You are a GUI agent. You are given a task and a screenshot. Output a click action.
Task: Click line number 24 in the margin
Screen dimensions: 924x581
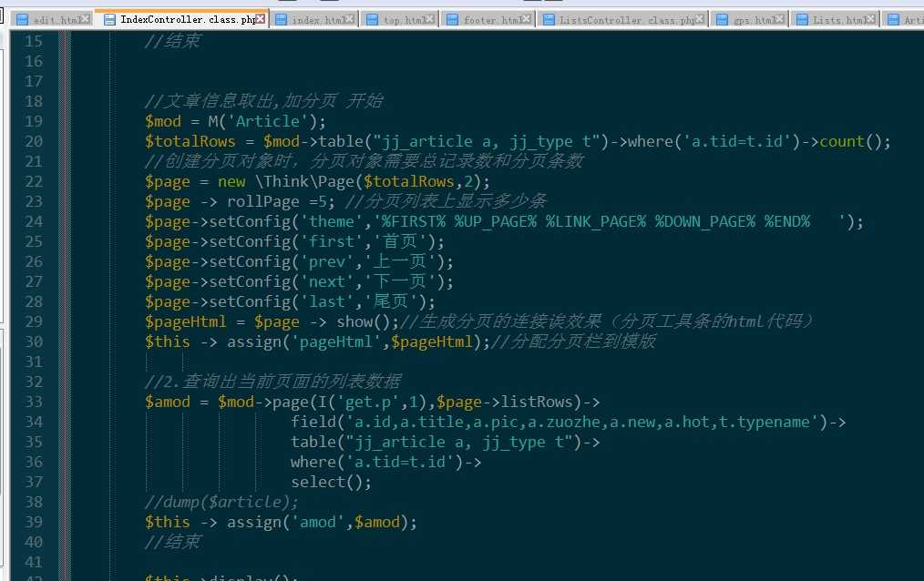pos(34,221)
